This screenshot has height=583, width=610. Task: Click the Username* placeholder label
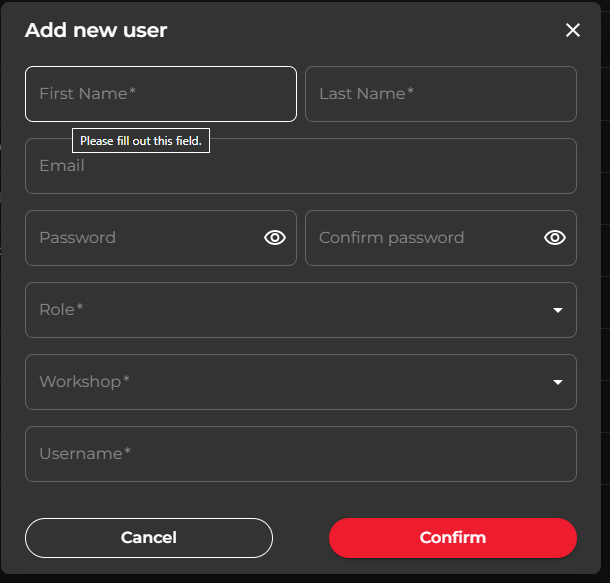coord(85,453)
